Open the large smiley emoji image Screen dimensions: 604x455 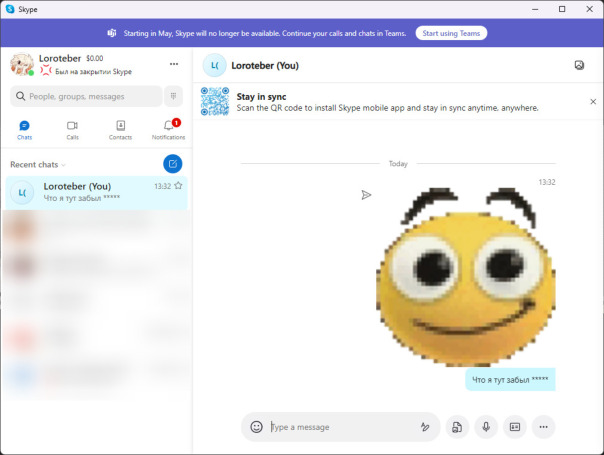click(466, 277)
